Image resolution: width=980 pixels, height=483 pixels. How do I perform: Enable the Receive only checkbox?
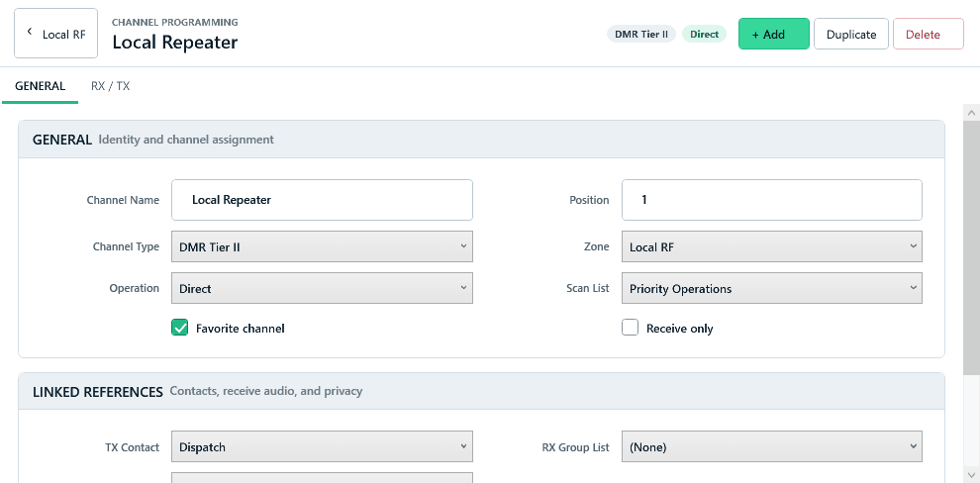tap(630, 328)
